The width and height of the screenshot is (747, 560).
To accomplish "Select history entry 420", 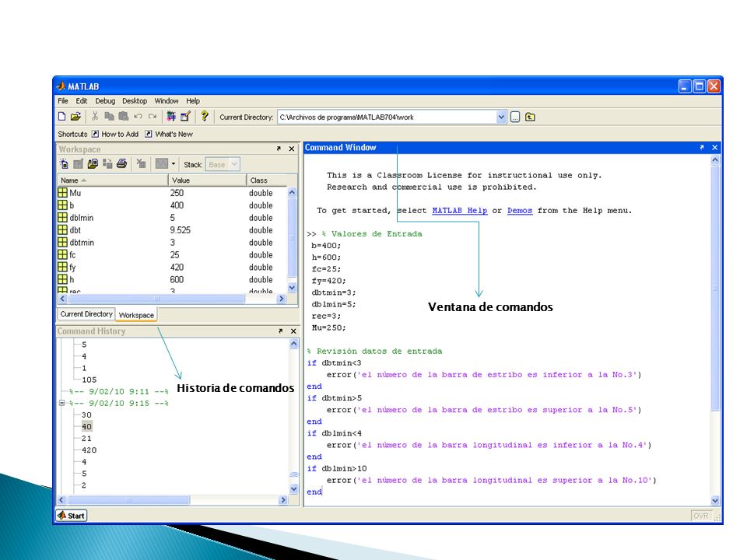I will pyautogui.click(x=89, y=450).
